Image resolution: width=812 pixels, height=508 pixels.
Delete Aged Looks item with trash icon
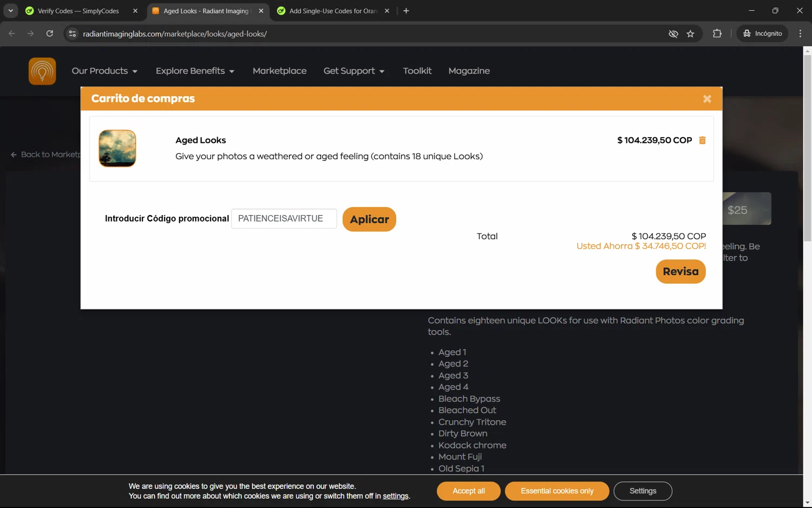(702, 140)
